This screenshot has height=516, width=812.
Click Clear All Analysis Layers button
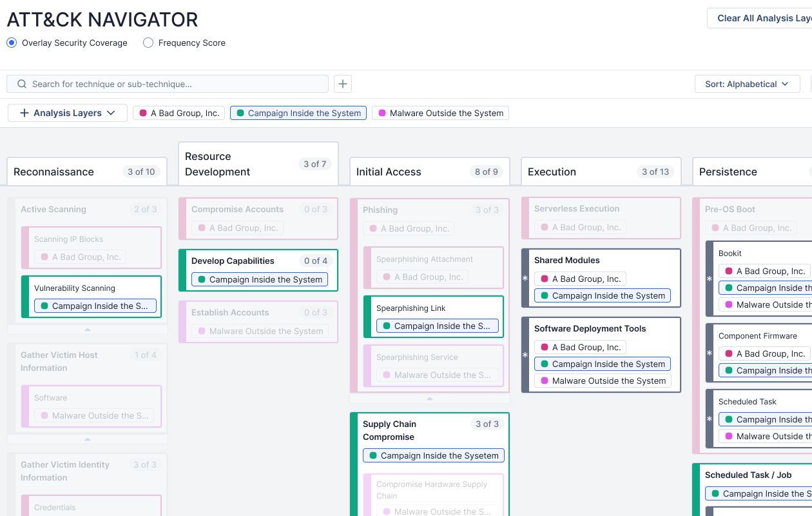[x=760, y=18]
